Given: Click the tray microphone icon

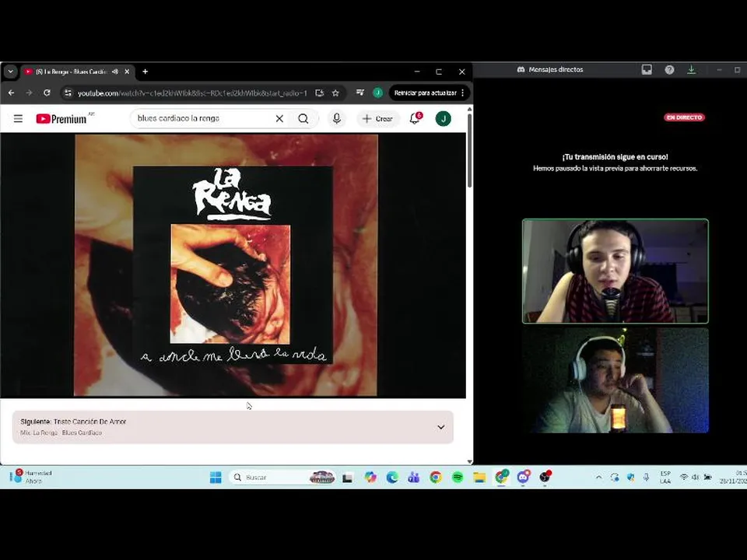Looking at the screenshot, I should point(647,477).
